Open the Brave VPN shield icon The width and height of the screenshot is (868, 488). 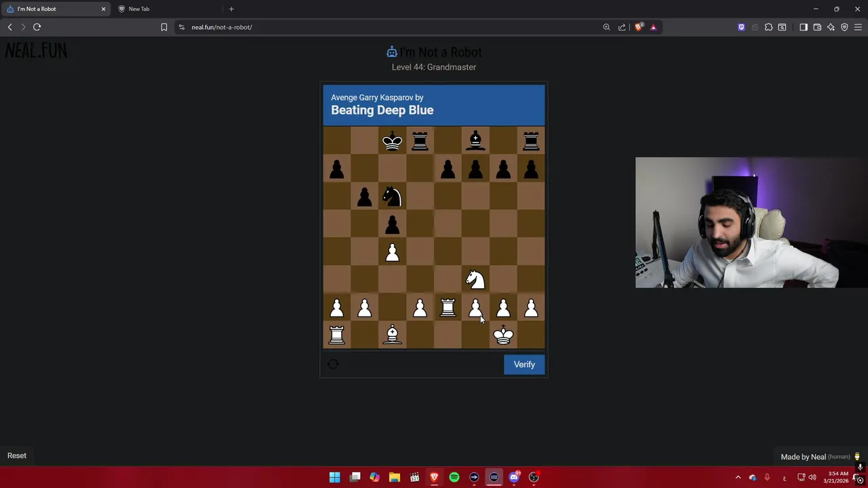pos(844,27)
